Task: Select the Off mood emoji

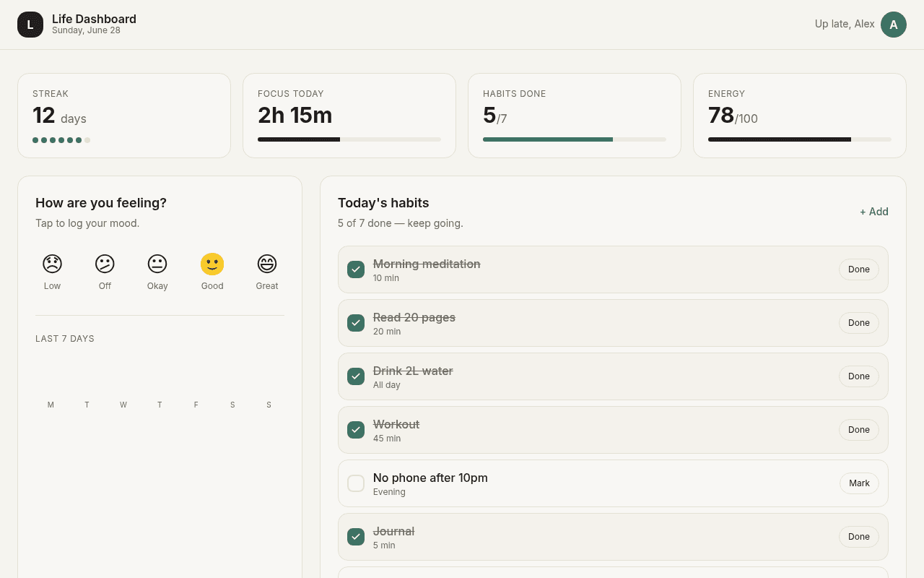Action: pyautogui.click(x=105, y=264)
